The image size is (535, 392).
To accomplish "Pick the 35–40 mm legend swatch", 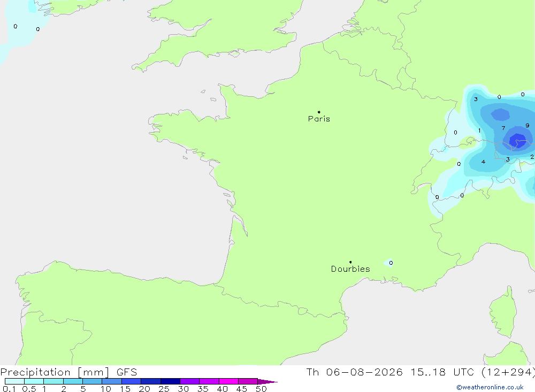I will [209, 381].
